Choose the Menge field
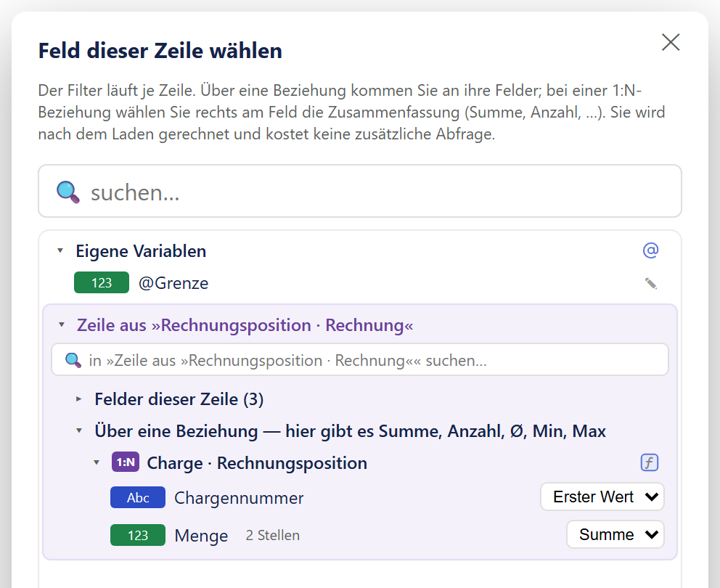 point(201,536)
